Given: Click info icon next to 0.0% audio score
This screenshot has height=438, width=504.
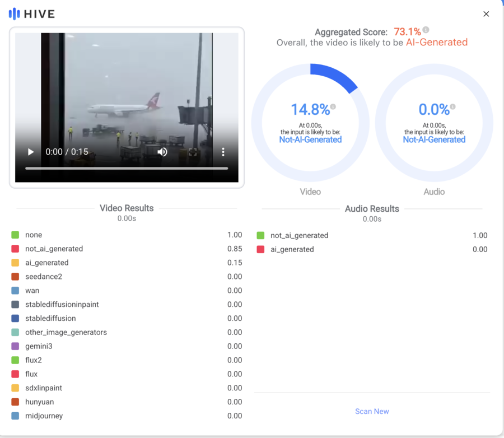Looking at the screenshot, I should click(452, 106).
